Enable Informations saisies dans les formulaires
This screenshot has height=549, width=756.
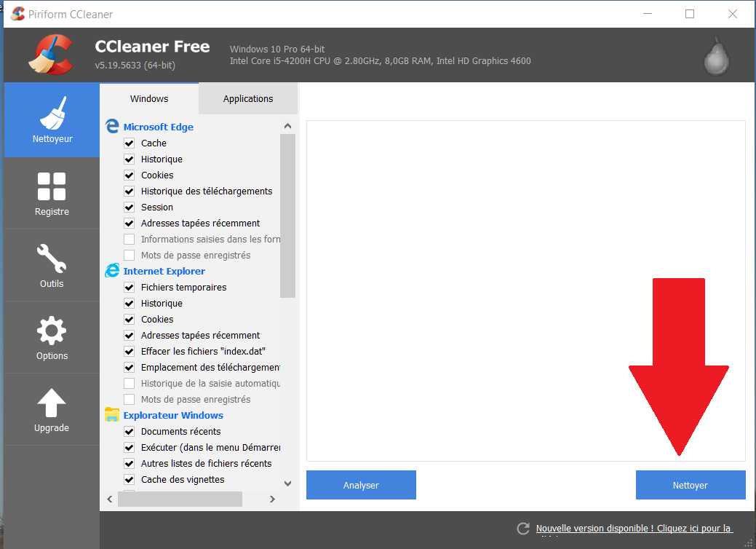pos(130,240)
